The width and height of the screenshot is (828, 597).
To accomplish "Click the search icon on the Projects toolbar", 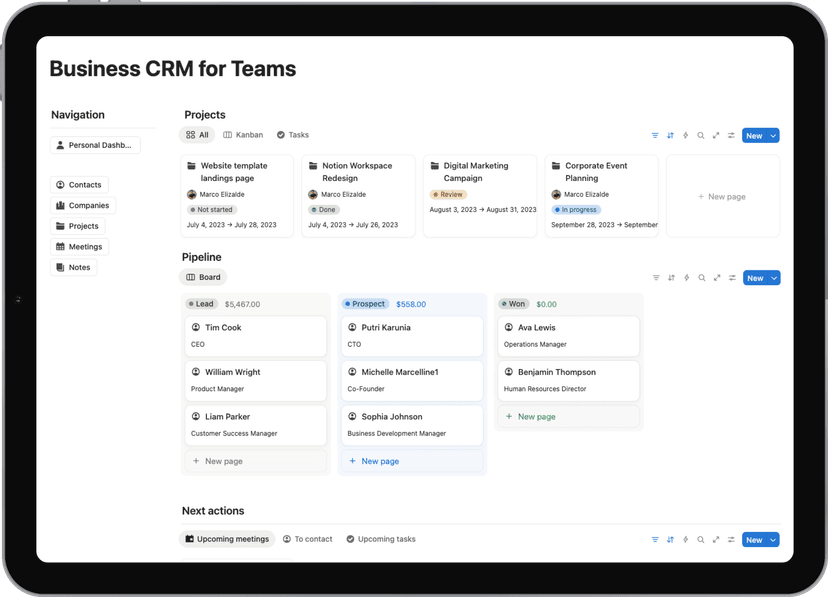I will click(x=701, y=135).
